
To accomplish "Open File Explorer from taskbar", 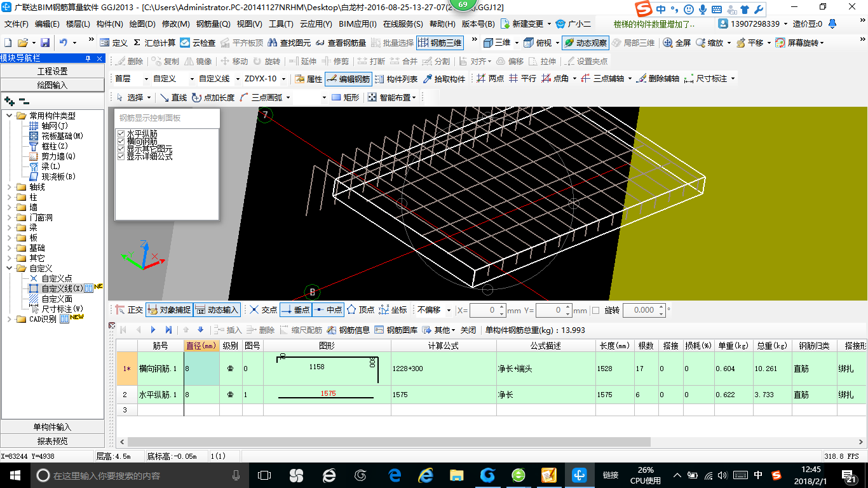I will click(456, 475).
